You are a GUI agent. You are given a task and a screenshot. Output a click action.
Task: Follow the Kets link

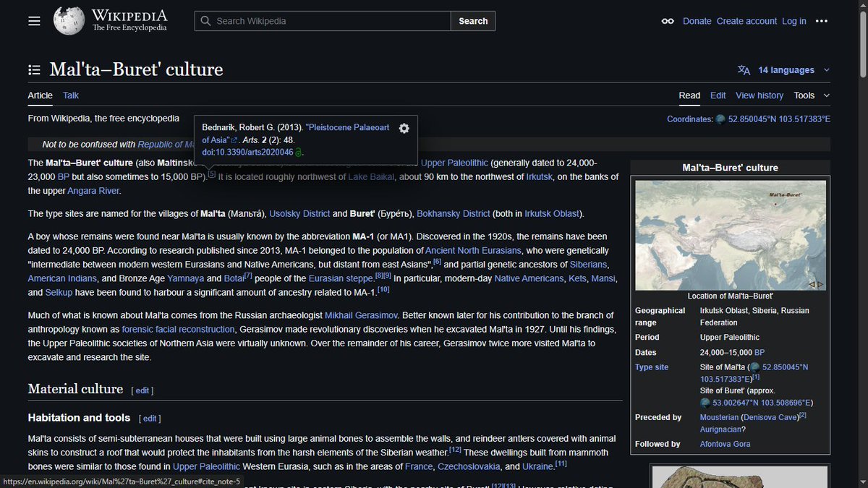pos(577,278)
